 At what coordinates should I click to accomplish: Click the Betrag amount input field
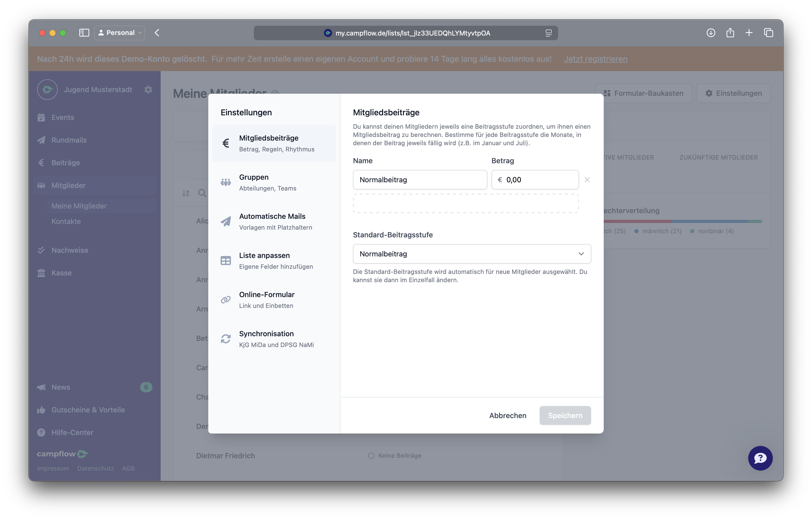pyautogui.click(x=535, y=180)
